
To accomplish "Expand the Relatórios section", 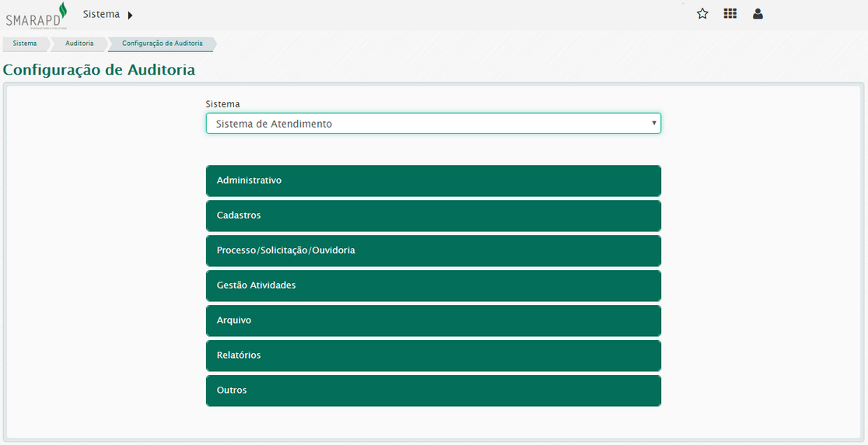I will 433,356.
